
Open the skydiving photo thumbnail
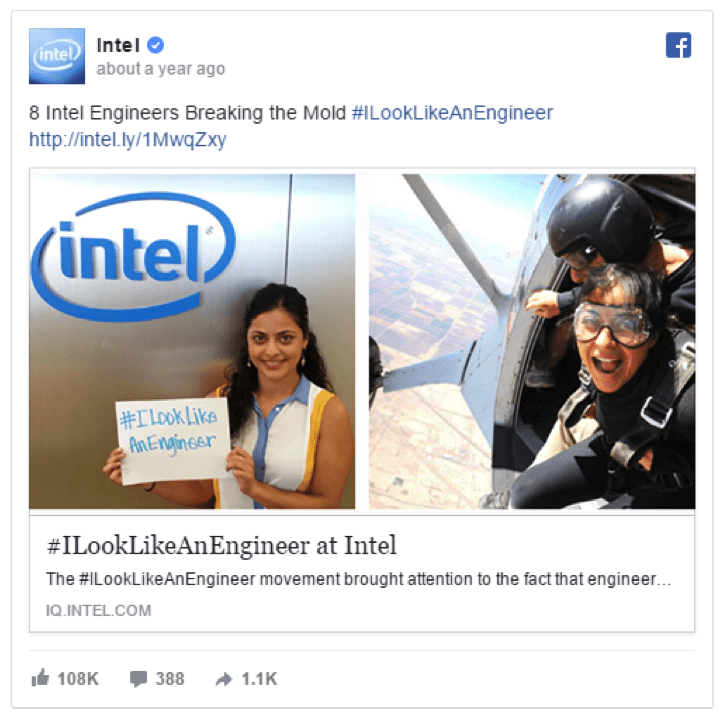point(532,341)
